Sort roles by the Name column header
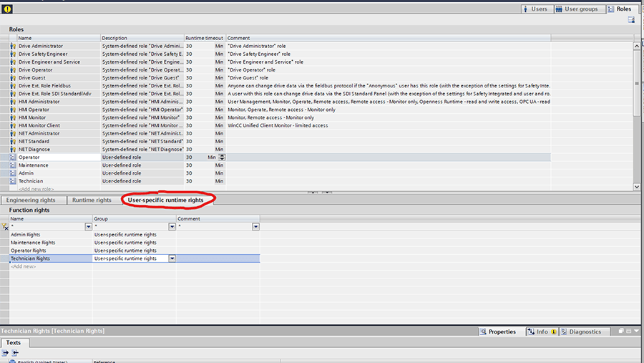The height and width of the screenshot is (363, 644). click(59, 38)
